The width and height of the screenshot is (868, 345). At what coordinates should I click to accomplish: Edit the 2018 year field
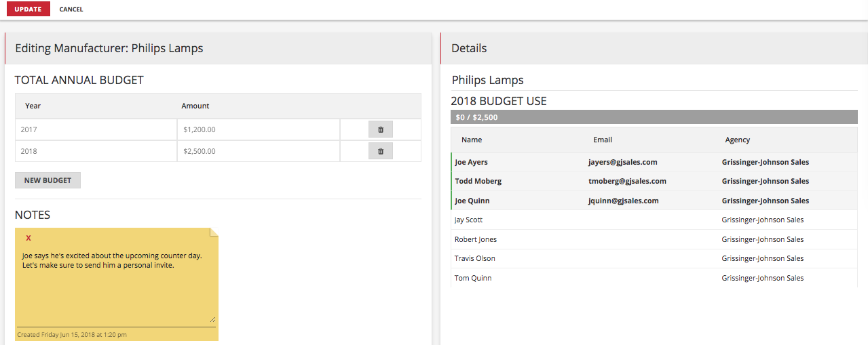coord(96,151)
